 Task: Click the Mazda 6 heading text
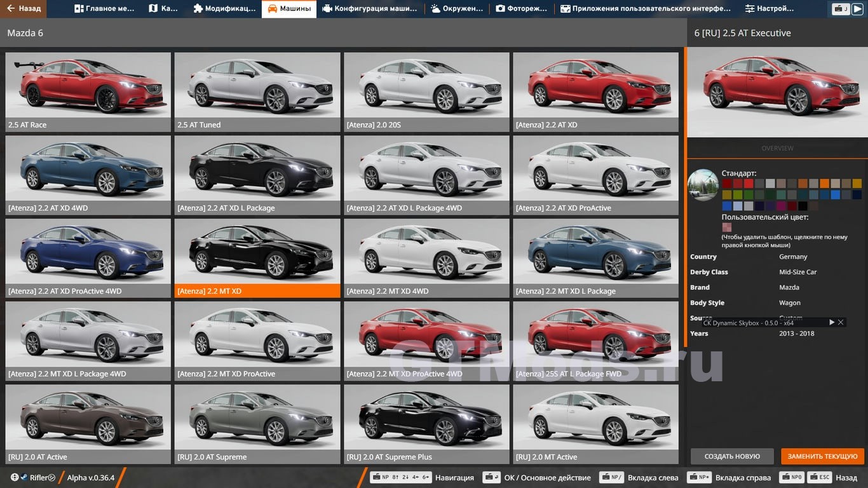[25, 33]
